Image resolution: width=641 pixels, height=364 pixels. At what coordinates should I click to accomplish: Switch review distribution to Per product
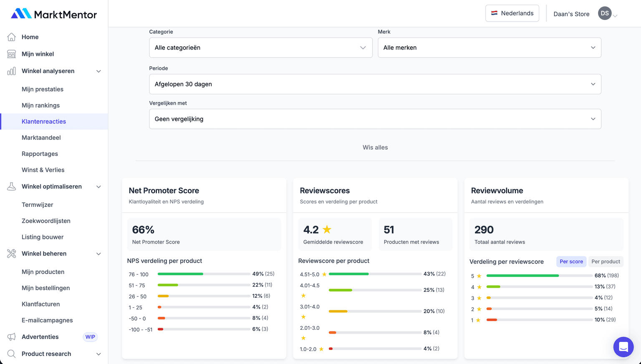(606, 261)
